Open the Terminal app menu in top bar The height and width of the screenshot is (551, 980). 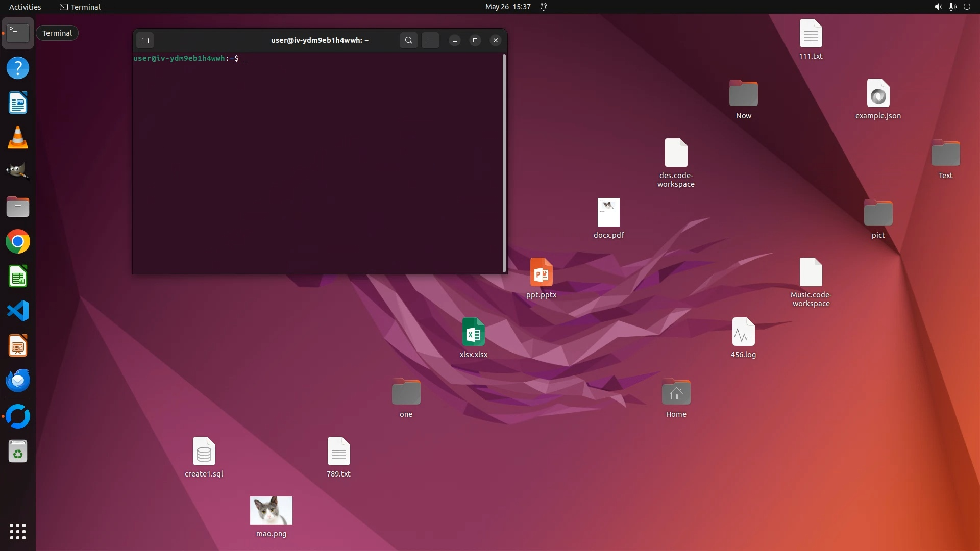tap(80, 7)
